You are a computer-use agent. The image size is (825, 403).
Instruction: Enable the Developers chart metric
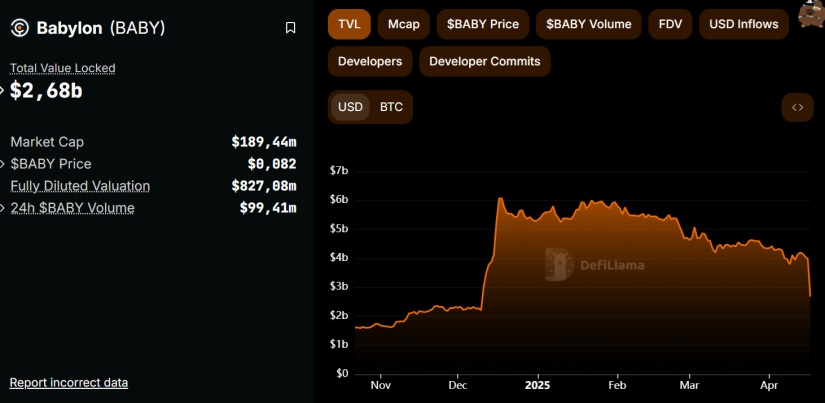pos(370,61)
